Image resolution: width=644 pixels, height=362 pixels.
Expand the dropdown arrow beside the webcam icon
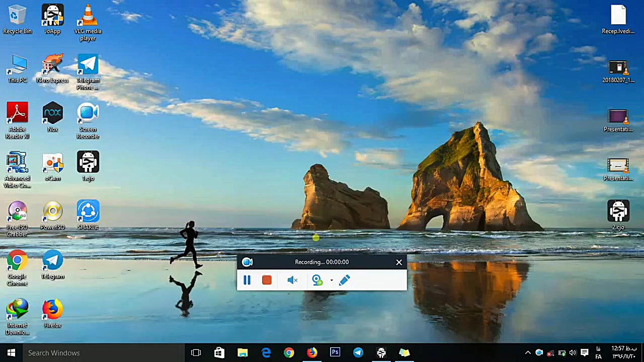coord(332,280)
